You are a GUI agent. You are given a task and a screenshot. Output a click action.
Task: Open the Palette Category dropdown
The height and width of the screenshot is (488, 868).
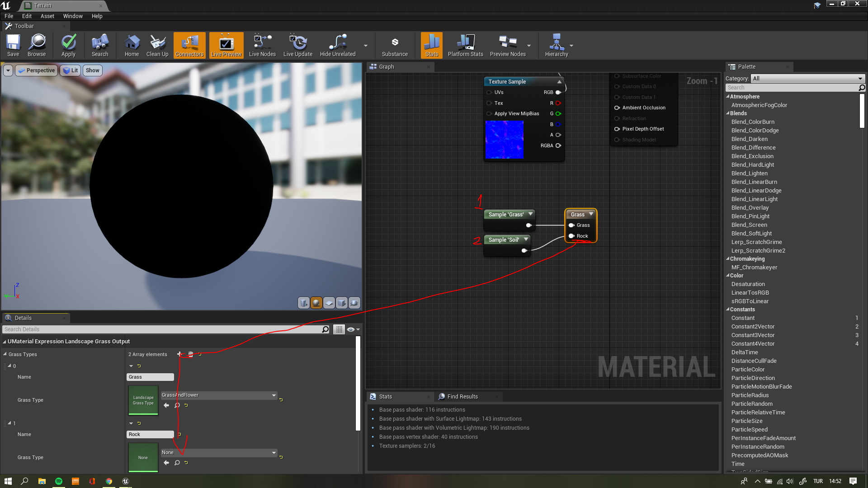(807, 79)
